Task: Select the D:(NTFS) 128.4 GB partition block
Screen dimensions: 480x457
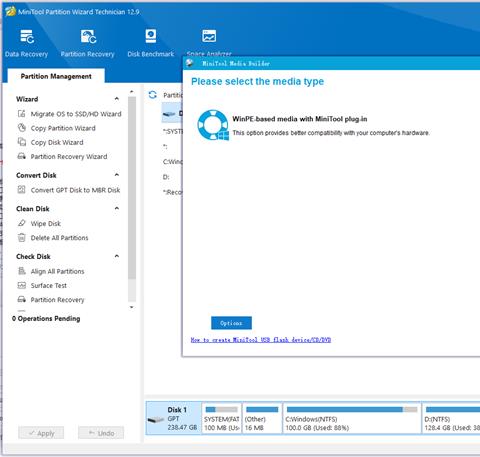Action: [451, 418]
